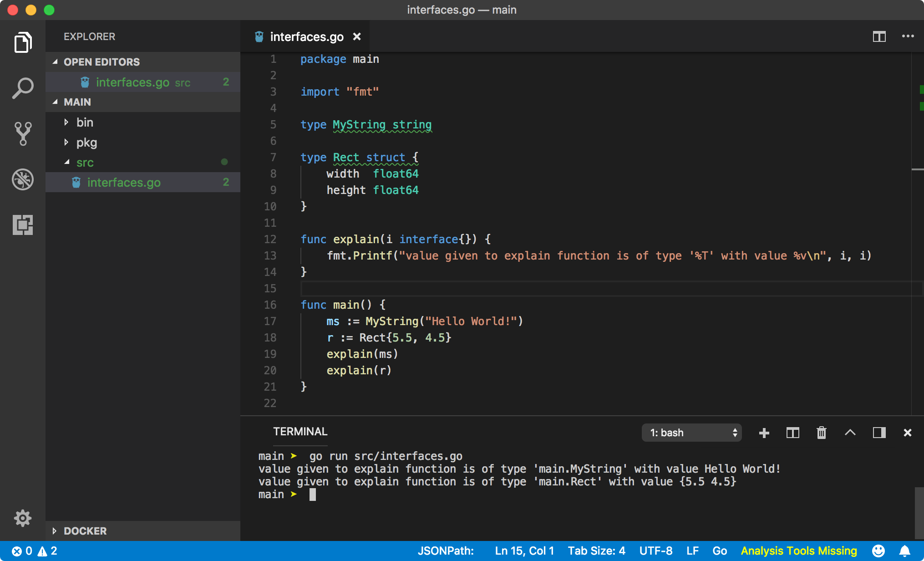This screenshot has height=561, width=924.
Task: Split the terminal pane
Action: pyautogui.click(x=792, y=433)
